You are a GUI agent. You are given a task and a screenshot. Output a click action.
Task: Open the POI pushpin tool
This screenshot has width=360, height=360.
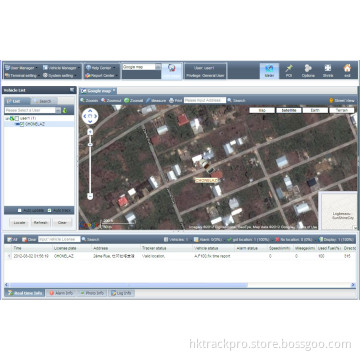(x=289, y=71)
